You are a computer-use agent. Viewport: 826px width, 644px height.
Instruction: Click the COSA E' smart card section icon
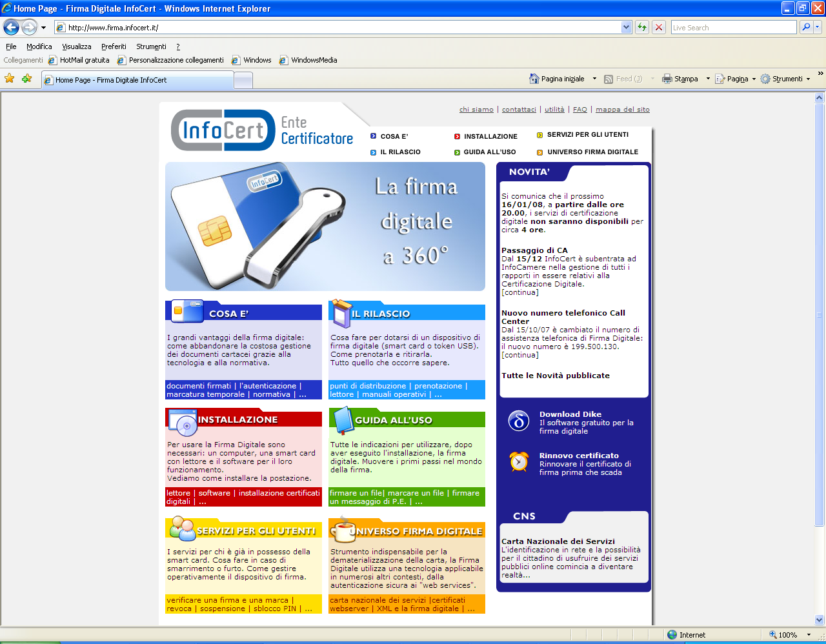point(186,310)
